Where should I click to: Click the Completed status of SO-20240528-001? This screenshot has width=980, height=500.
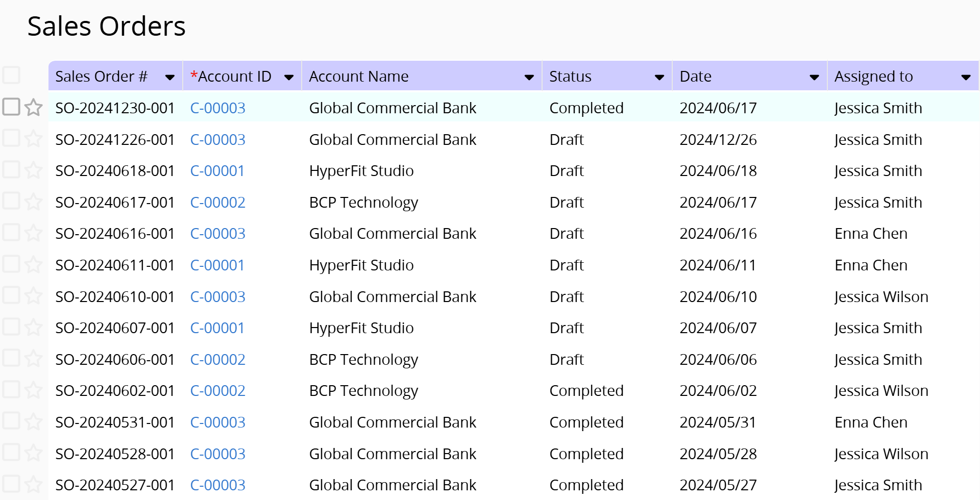pyautogui.click(x=586, y=454)
